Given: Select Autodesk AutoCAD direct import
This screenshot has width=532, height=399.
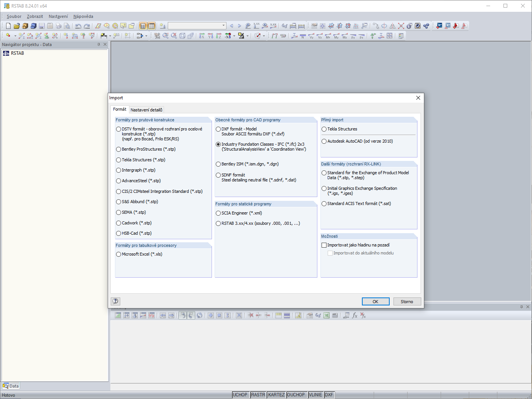Looking at the screenshot, I should coord(324,141).
